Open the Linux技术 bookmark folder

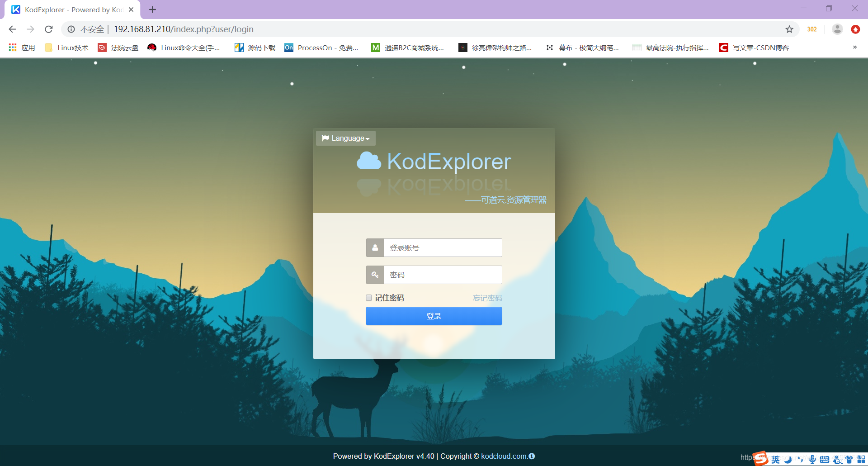[66, 48]
